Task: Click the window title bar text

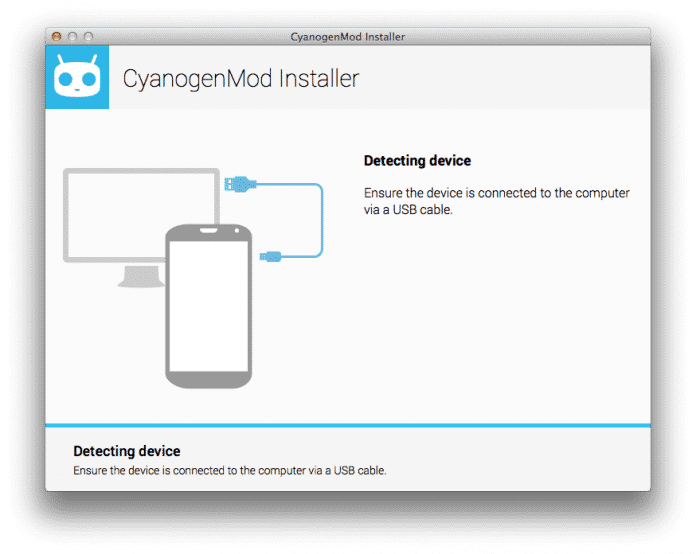Action: 347,37
